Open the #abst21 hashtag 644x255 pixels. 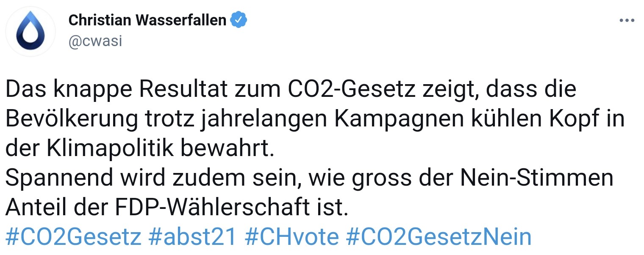pos(192,237)
